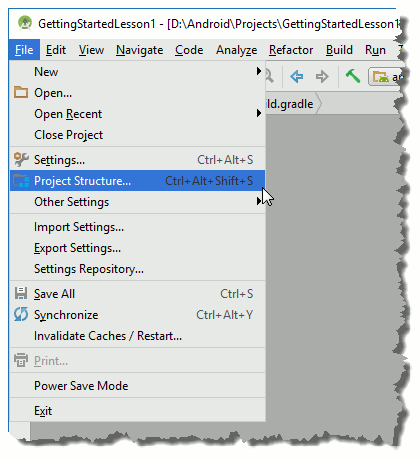Open the Build menu
This screenshot has height=459, width=420.
(x=339, y=50)
